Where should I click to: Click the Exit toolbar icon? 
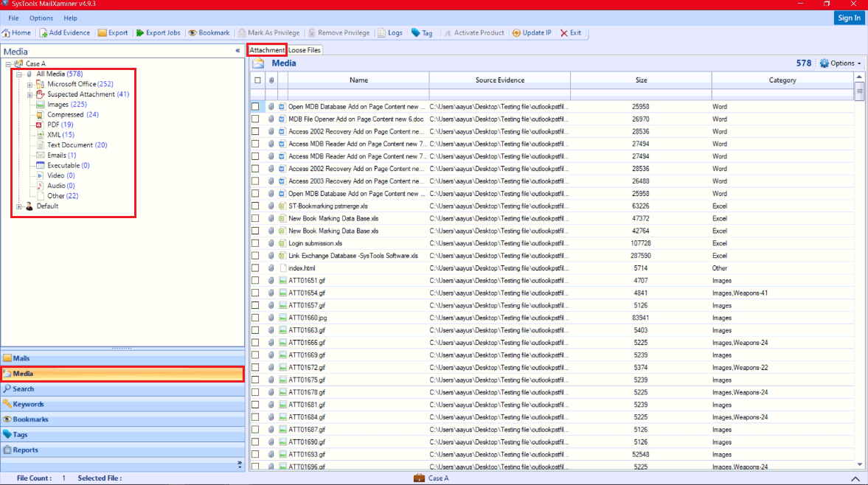tap(564, 33)
